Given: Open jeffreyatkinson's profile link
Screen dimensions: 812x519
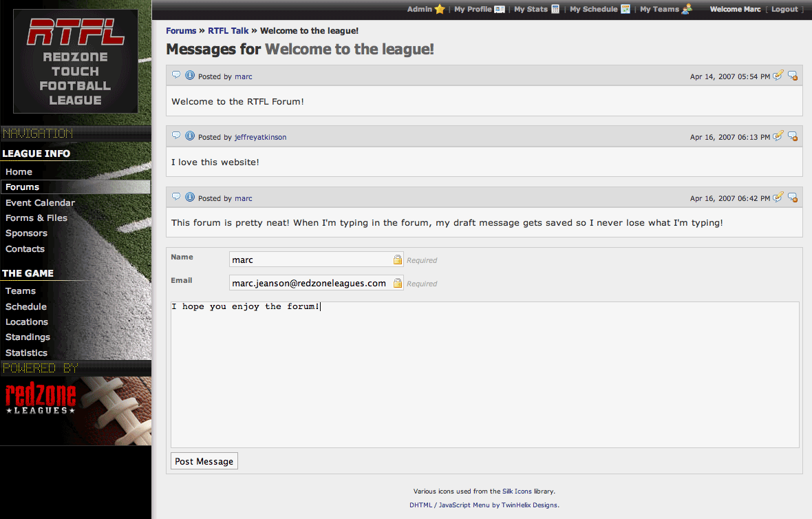Looking at the screenshot, I should (x=260, y=137).
